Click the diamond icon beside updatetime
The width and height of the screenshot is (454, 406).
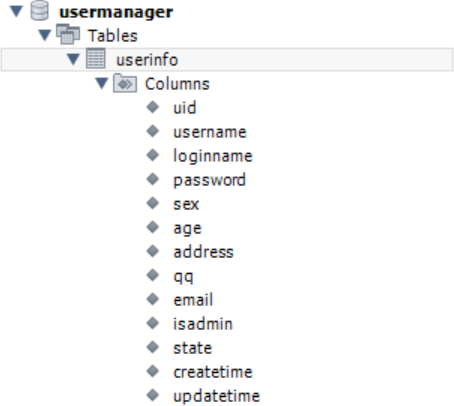[153, 395]
